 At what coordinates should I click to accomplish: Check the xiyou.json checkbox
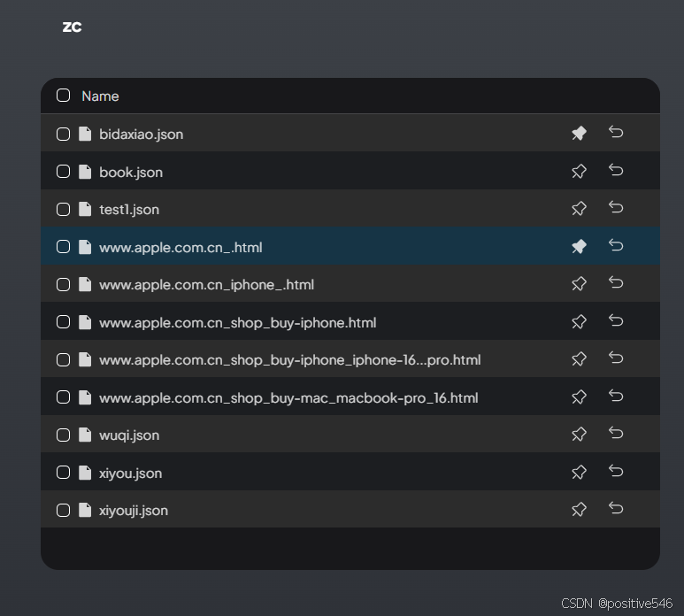(63, 473)
